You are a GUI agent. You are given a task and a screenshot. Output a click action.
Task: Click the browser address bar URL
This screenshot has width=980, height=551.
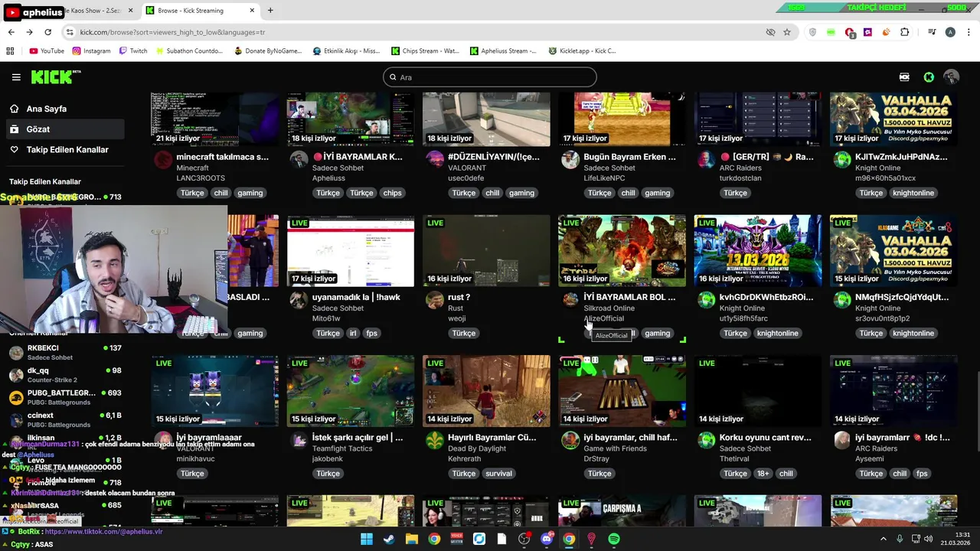pyautogui.click(x=172, y=32)
